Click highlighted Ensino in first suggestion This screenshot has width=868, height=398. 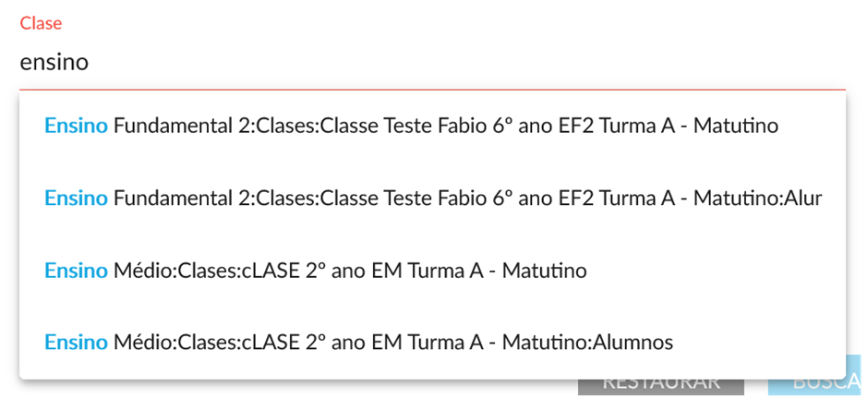tap(76, 126)
